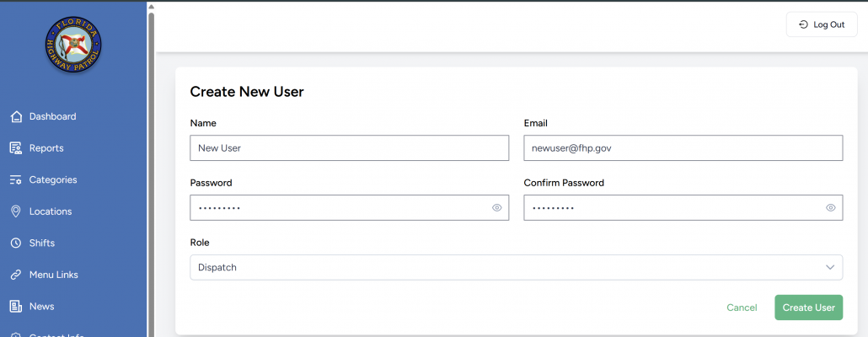868x337 pixels.
Task: Focus the Name input field
Action: click(349, 147)
